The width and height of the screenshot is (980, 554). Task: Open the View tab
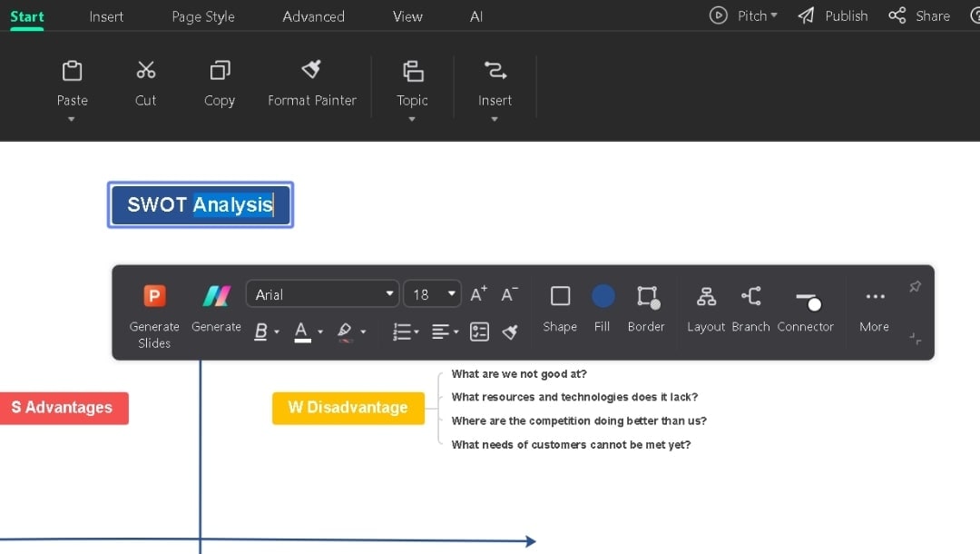point(407,16)
